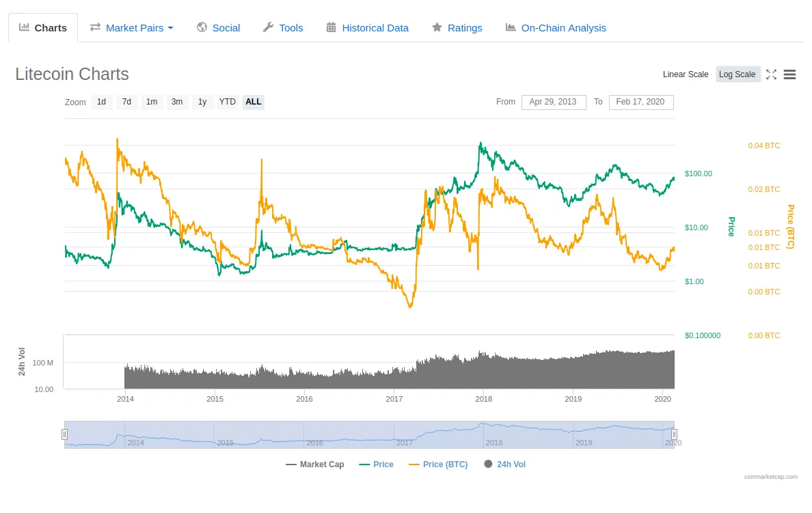Screen dimensions: 812x513
Task: Switch chart to Log Scale
Action: (737, 74)
